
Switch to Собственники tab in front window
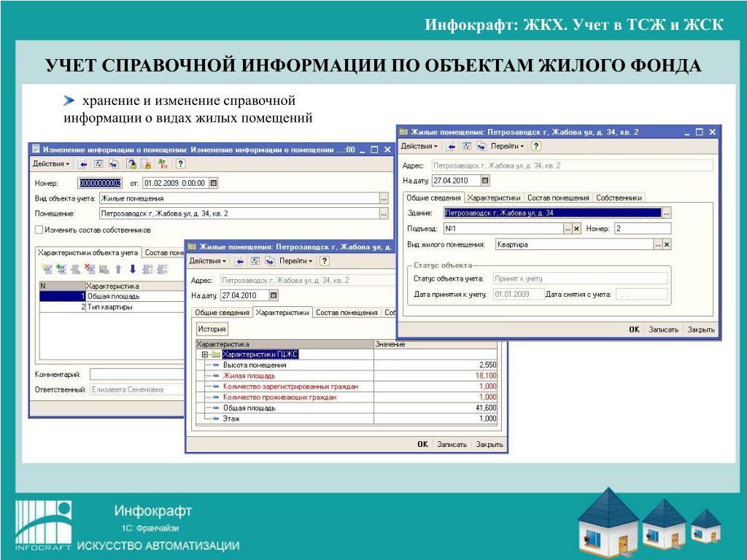619,198
